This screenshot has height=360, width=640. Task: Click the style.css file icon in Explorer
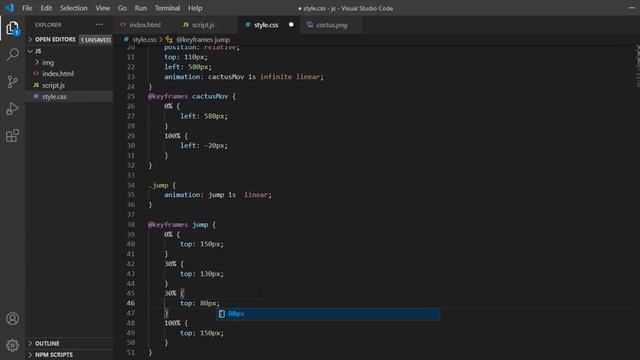click(x=36, y=97)
